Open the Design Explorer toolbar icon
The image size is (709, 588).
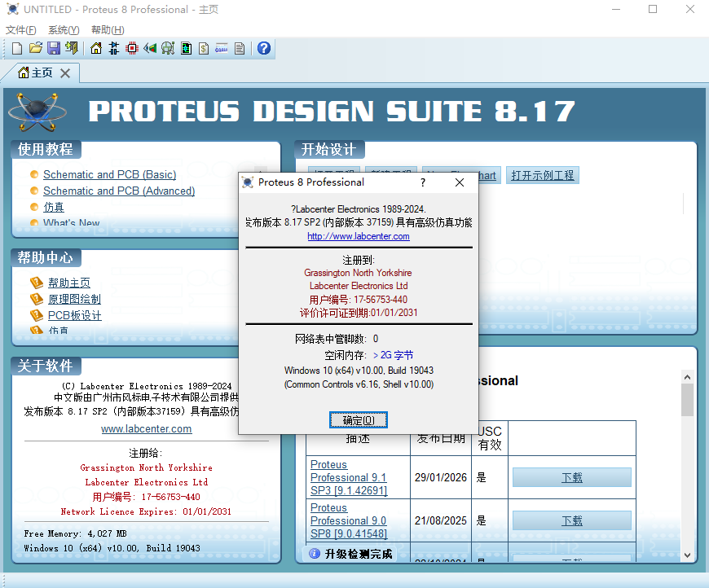click(x=186, y=48)
